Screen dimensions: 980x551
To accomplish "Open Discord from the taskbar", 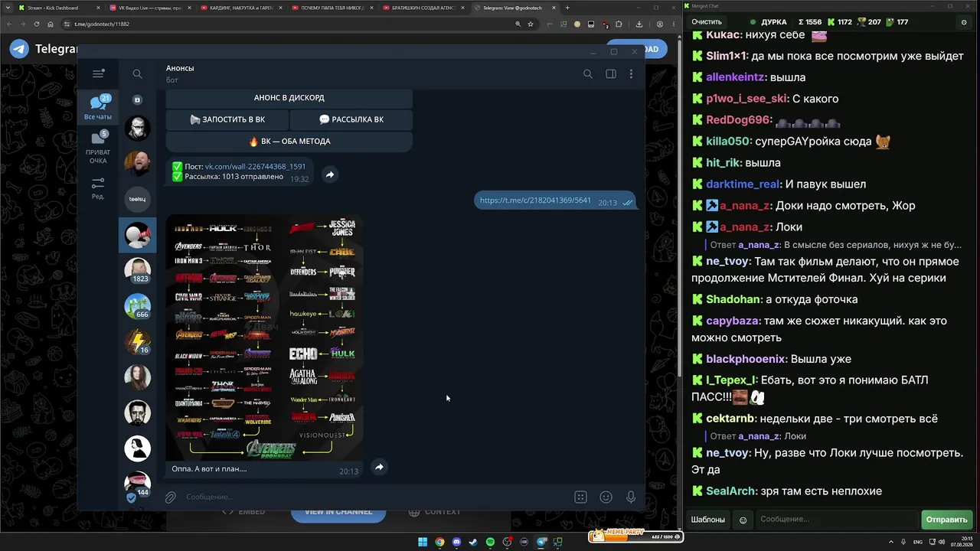I will (456, 543).
